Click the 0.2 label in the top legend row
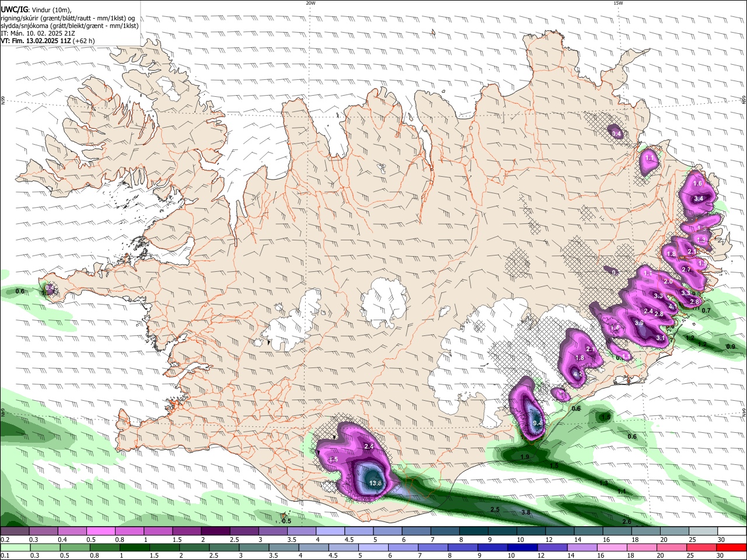 click(x=5, y=540)
